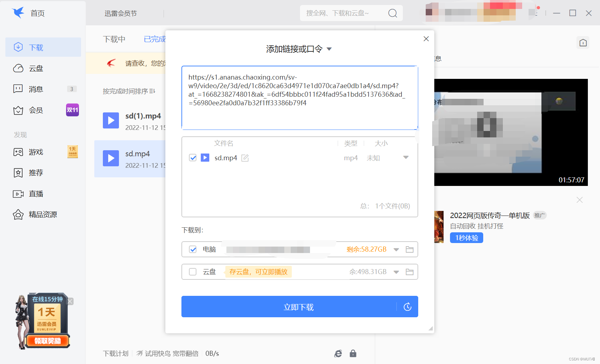Close the 1天 member promo popup
The width and height of the screenshot is (600, 364).
[70, 302]
